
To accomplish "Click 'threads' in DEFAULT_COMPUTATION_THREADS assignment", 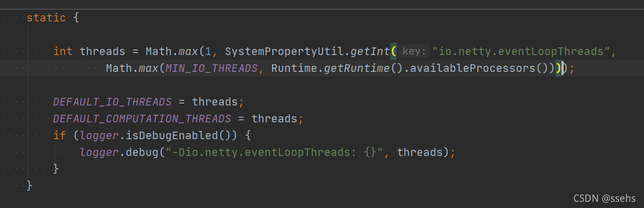I will tap(275, 119).
